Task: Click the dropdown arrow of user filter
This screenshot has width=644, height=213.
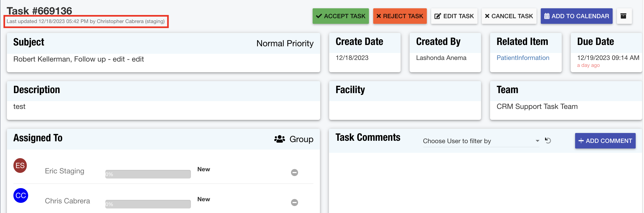Action: pyautogui.click(x=537, y=141)
